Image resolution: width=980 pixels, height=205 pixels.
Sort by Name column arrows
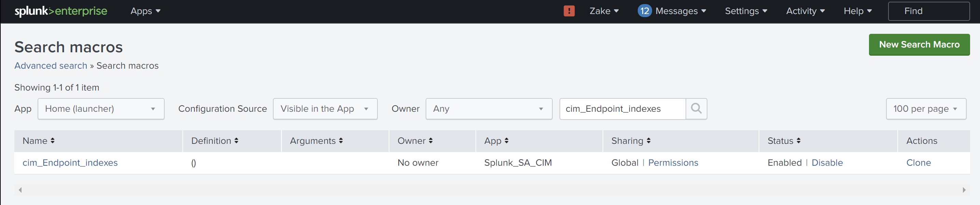coord(53,141)
